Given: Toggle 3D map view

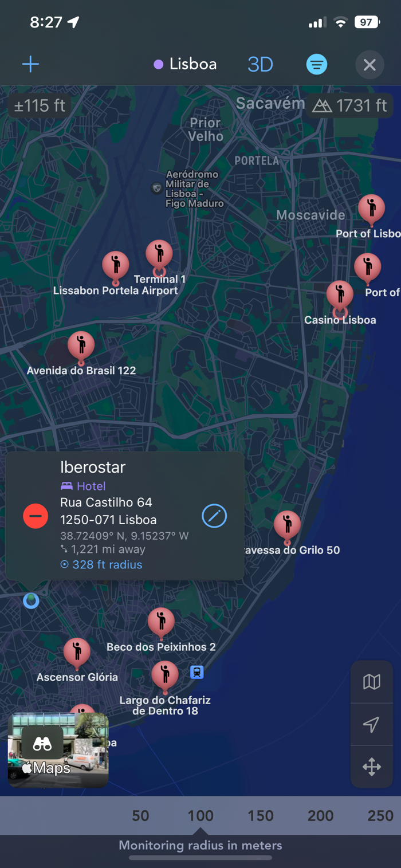Looking at the screenshot, I should click(x=260, y=64).
